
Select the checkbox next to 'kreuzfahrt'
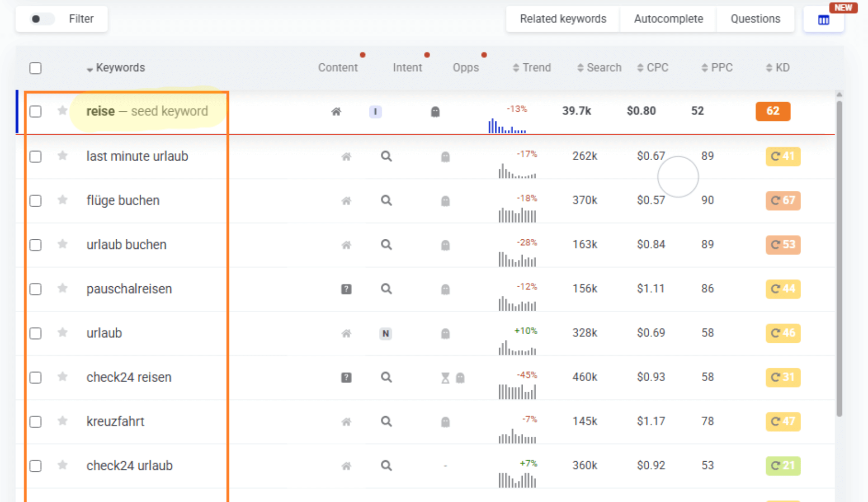point(35,421)
